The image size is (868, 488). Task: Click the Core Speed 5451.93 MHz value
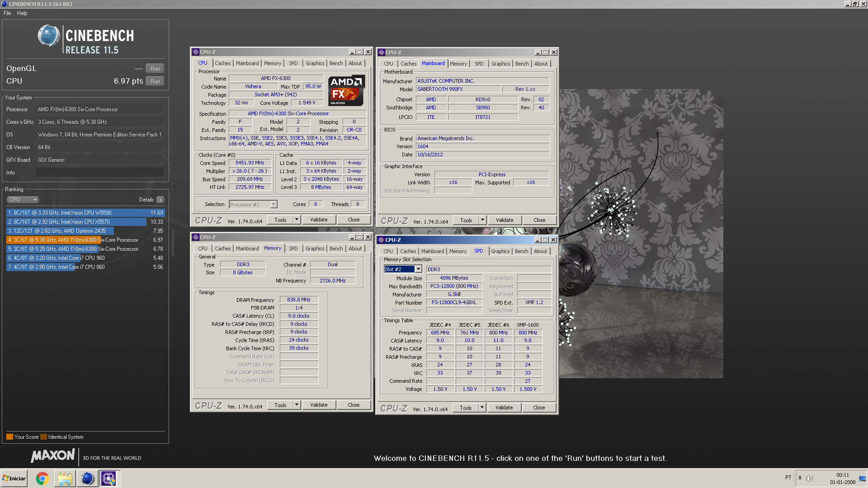click(x=250, y=163)
